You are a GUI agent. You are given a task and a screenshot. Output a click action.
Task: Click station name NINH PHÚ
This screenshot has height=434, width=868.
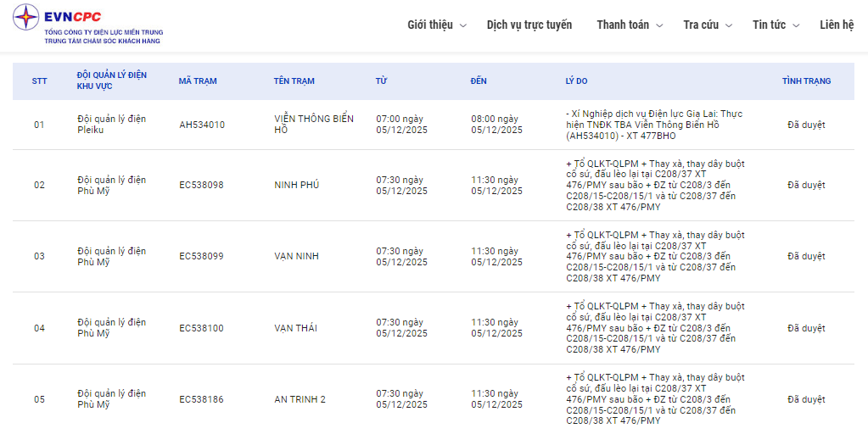(x=296, y=185)
